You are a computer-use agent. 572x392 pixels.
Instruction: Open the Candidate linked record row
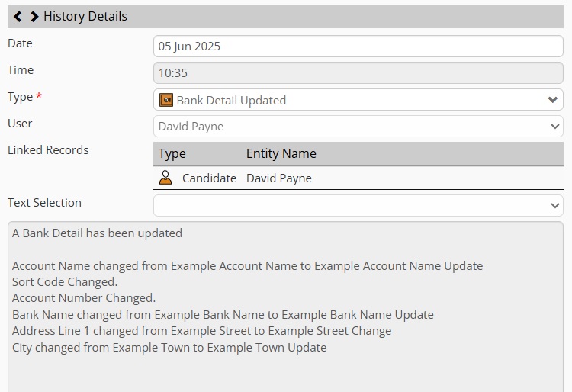(x=358, y=178)
